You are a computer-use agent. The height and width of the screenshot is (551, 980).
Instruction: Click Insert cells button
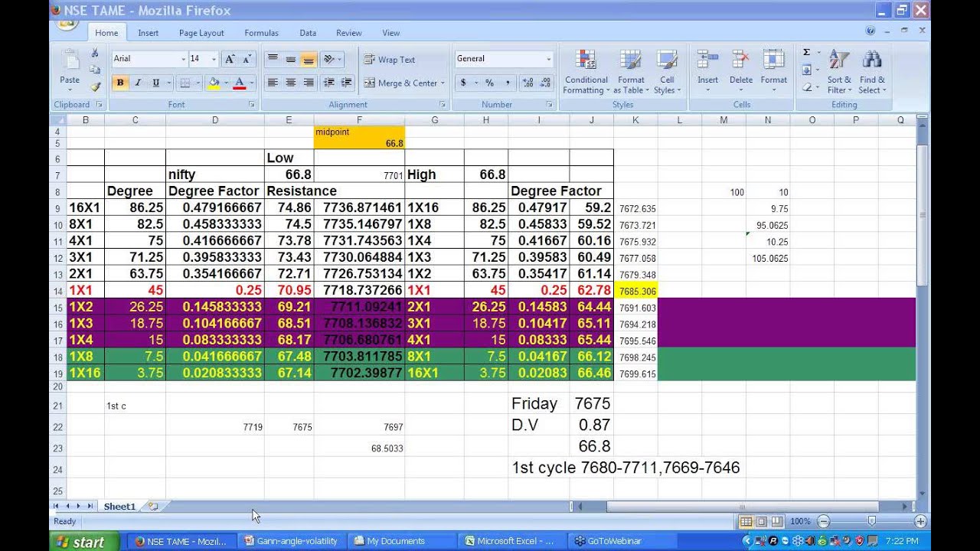click(707, 70)
